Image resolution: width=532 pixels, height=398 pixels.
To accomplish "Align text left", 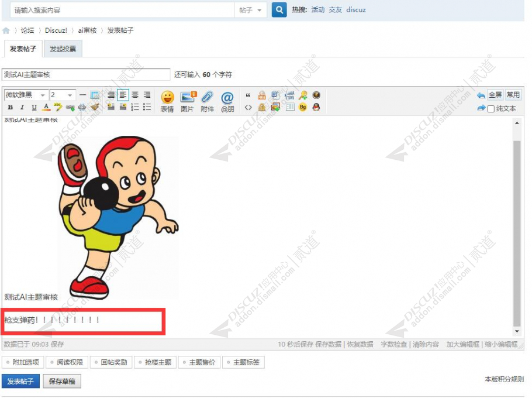I will 123,95.
